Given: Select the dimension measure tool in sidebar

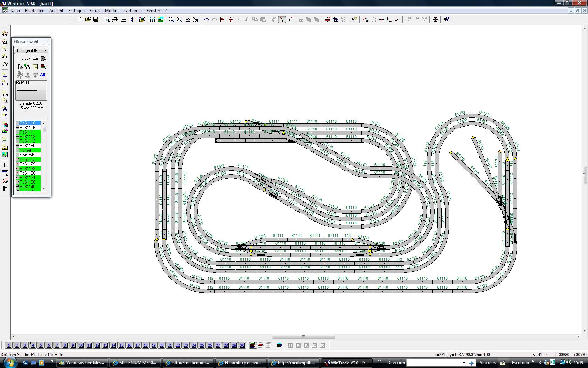Looking at the screenshot, I should tap(5, 94).
